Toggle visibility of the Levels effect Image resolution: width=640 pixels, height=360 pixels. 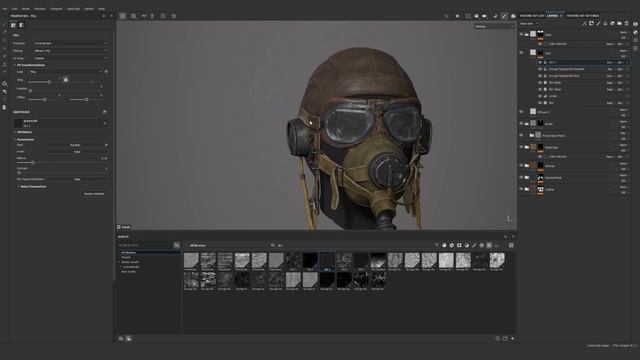point(540,96)
